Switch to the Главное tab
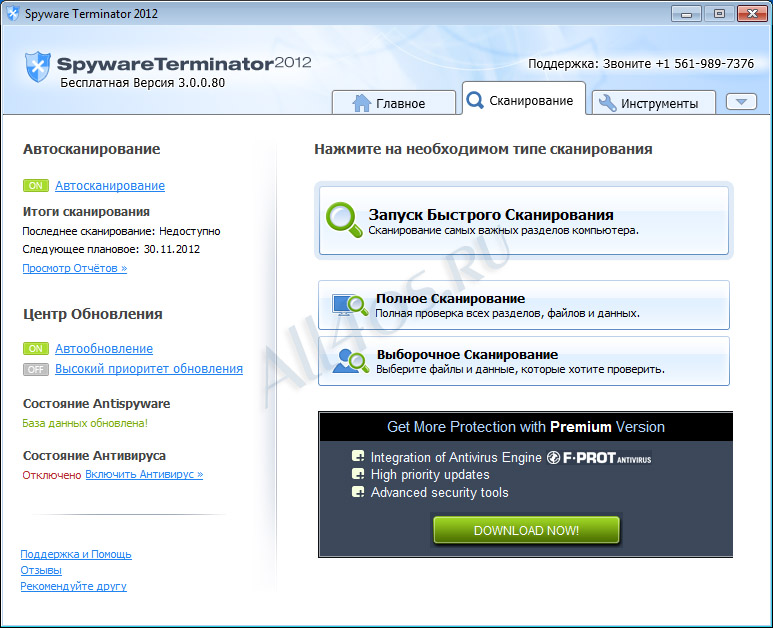 tap(394, 103)
